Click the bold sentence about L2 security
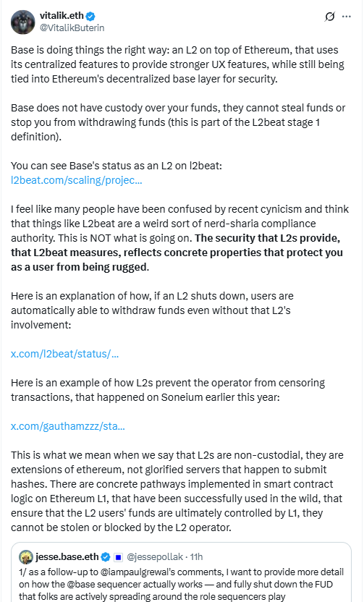 (x=177, y=253)
